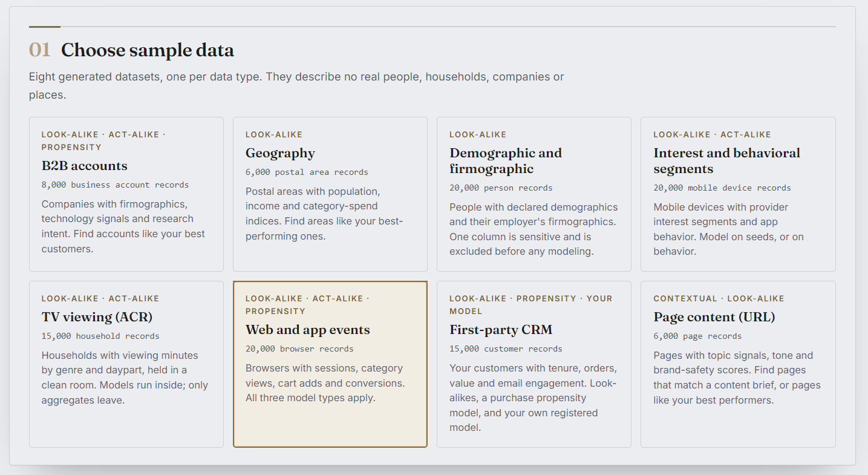This screenshot has width=868, height=475.
Task: Select the B2B accounts dataset card
Action: click(126, 194)
